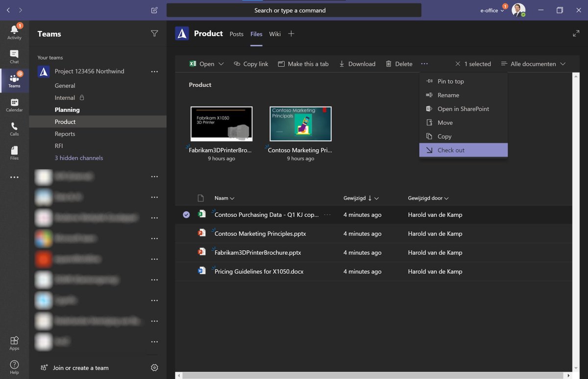The width and height of the screenshot is (588, 379).
Task: Click the Excel icon of Contoso Purchasing Data
Action: [x=201, y=214]
